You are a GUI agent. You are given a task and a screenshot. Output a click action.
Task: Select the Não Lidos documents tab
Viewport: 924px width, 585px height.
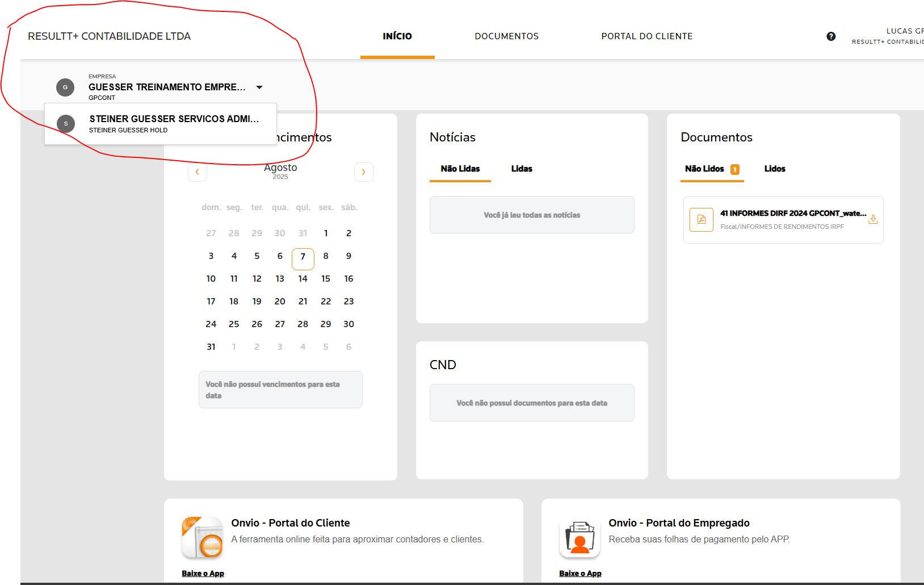click(x=704, y=169)
